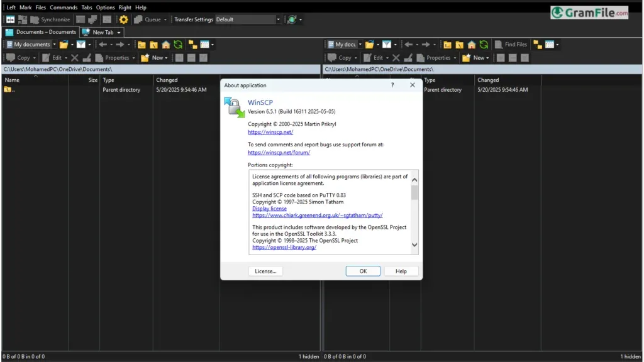Go back using left panel's back arrow
This screenshot has width=644, height=362.
point(103,45)
